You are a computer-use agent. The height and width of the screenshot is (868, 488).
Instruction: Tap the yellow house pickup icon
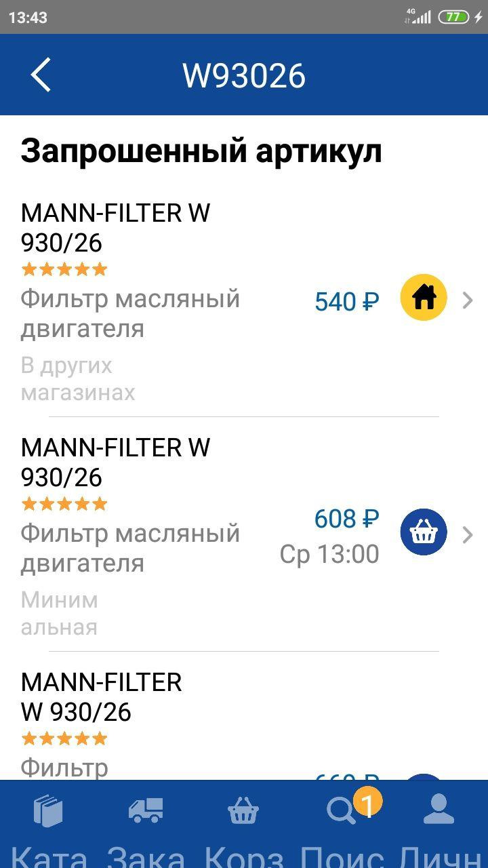coord(424,298)
